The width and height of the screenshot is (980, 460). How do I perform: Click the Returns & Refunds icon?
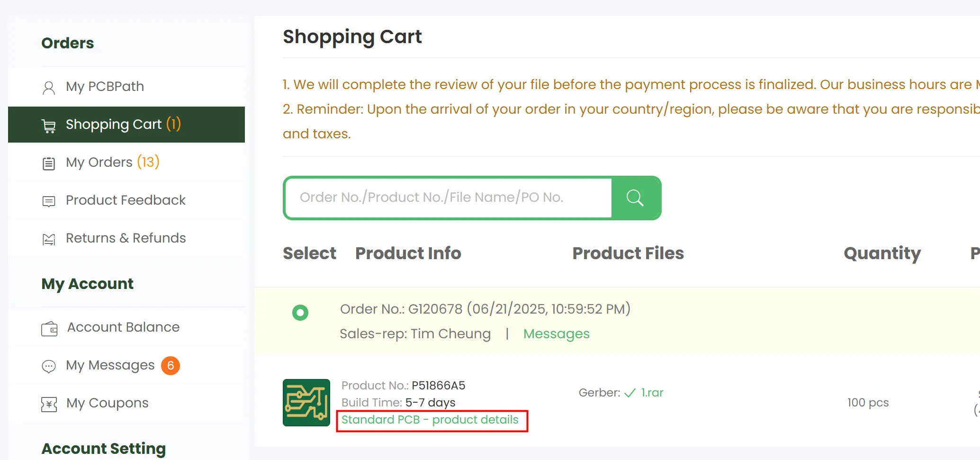[49, 239]
